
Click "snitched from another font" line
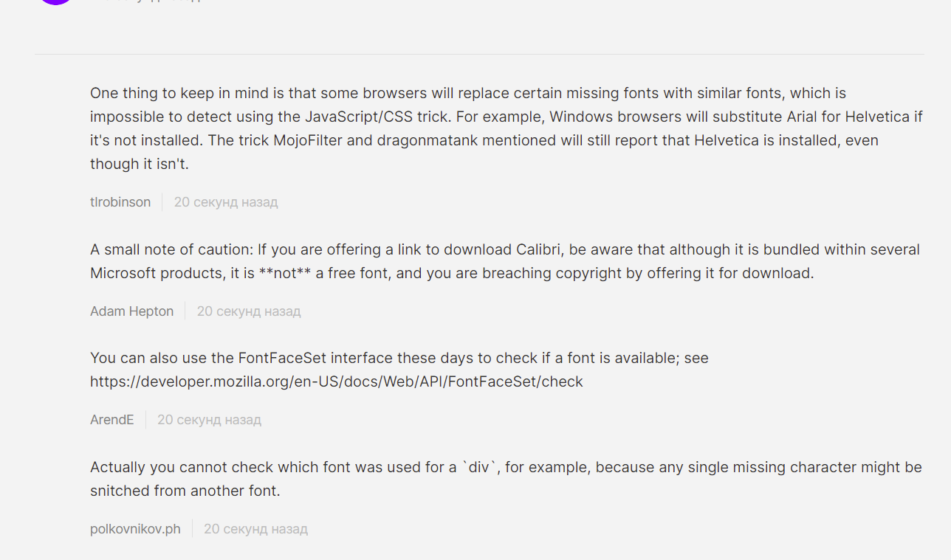tap(185, 491)
